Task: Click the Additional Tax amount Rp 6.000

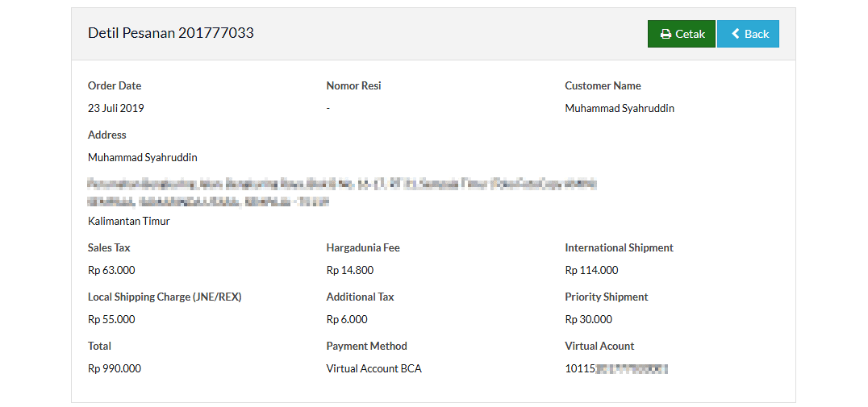Action: [347, 320]
